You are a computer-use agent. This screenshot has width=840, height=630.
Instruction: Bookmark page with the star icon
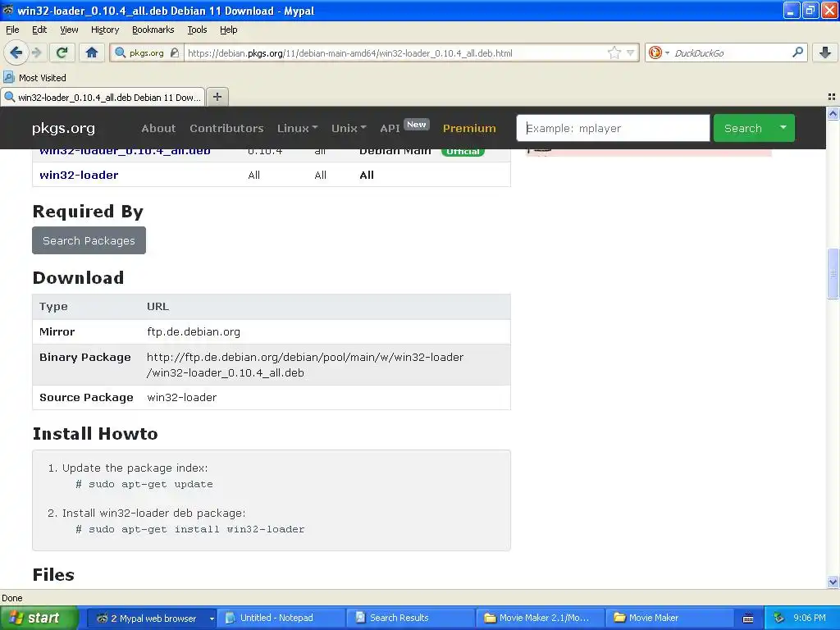coord(614,53)
